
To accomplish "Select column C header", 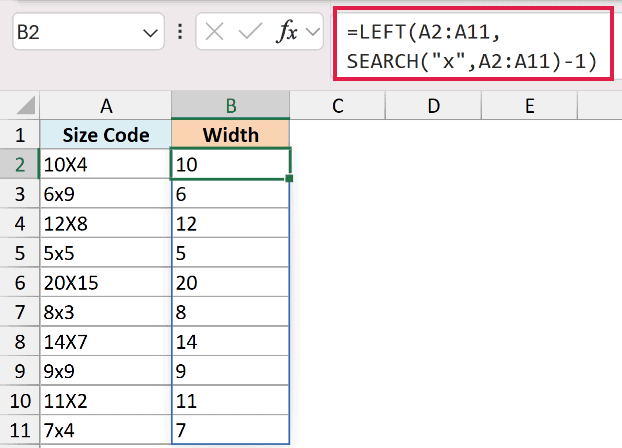I will click(x=338, y=106).
